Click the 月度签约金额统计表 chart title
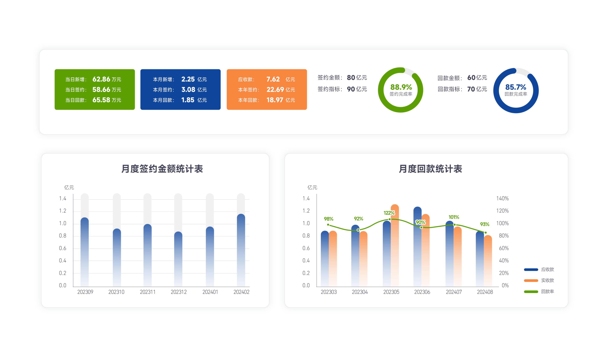The width and height of the screenshot is (608, 364). [x=162, y=169]
